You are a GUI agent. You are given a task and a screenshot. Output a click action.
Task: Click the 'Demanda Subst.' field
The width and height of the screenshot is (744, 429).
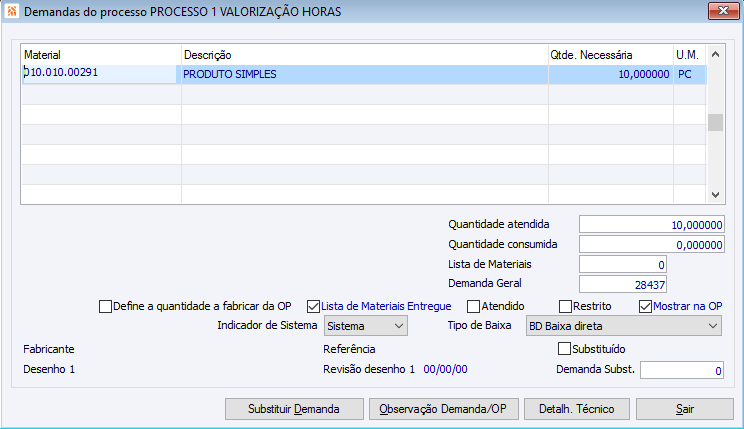682,370
